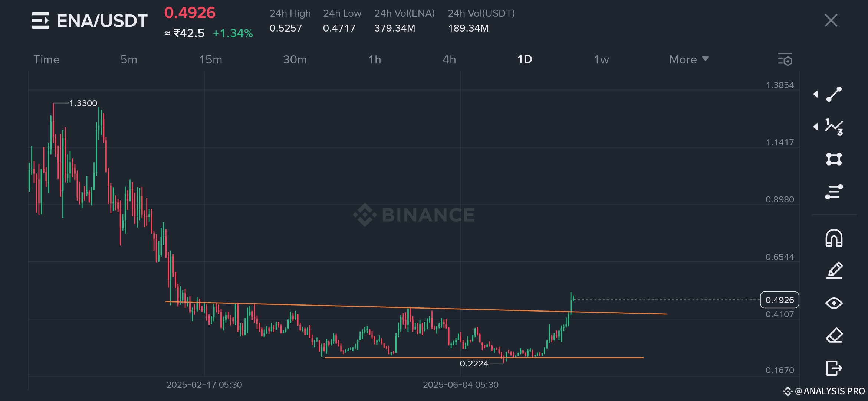This screenshot has width=868, height=401.
Task: Select the orange descending resistance trend line
Action: (416, 308)
